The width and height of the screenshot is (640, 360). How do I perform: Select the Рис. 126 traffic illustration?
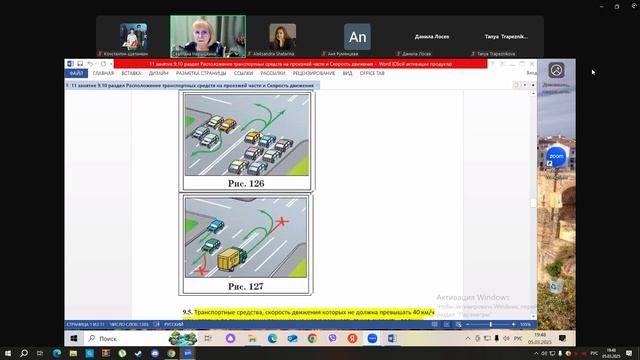point(247,135)
